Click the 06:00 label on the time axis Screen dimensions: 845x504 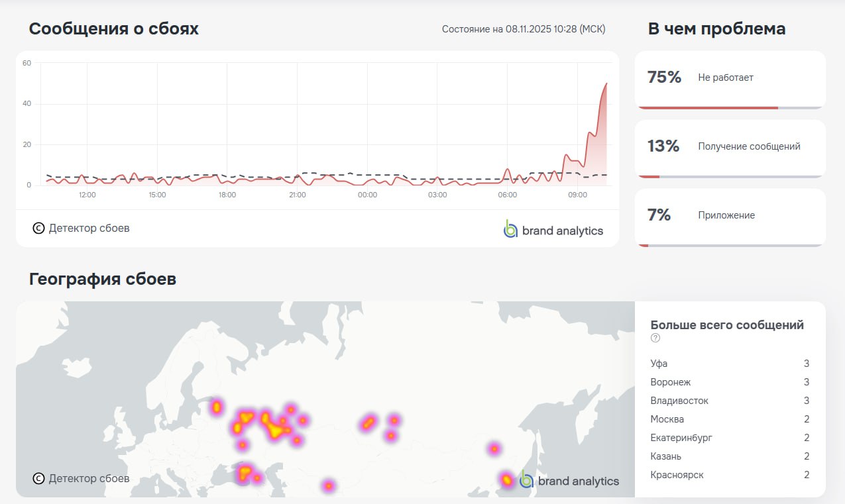tap(507, 195)
